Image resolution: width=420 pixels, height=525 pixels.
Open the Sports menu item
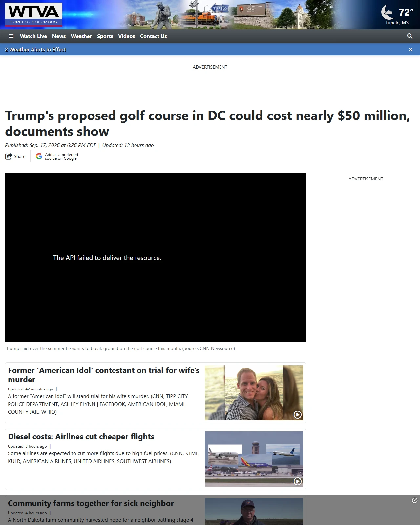105,36
